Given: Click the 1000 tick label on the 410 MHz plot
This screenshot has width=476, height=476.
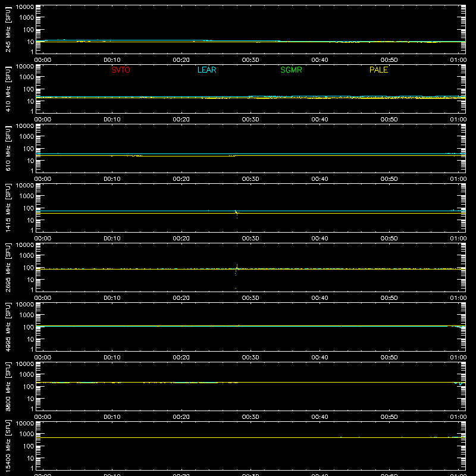Looking at the screenshot, I should coord(27,77).
